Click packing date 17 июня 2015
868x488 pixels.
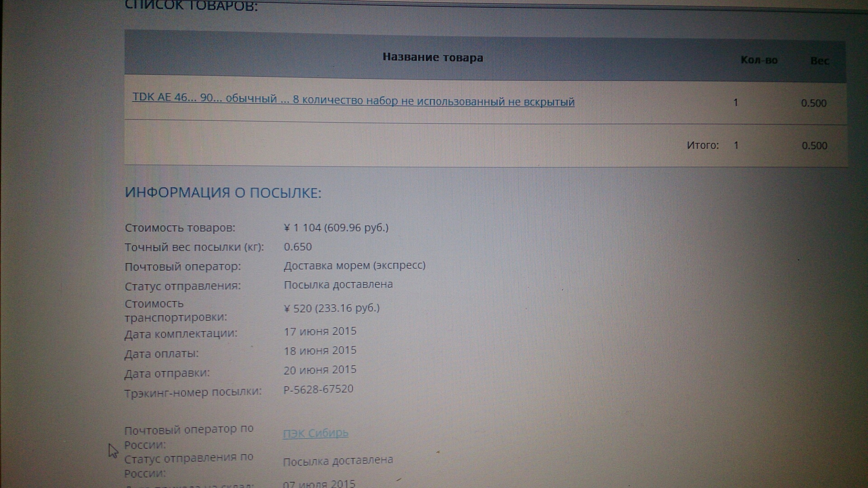tap(320, 331)
